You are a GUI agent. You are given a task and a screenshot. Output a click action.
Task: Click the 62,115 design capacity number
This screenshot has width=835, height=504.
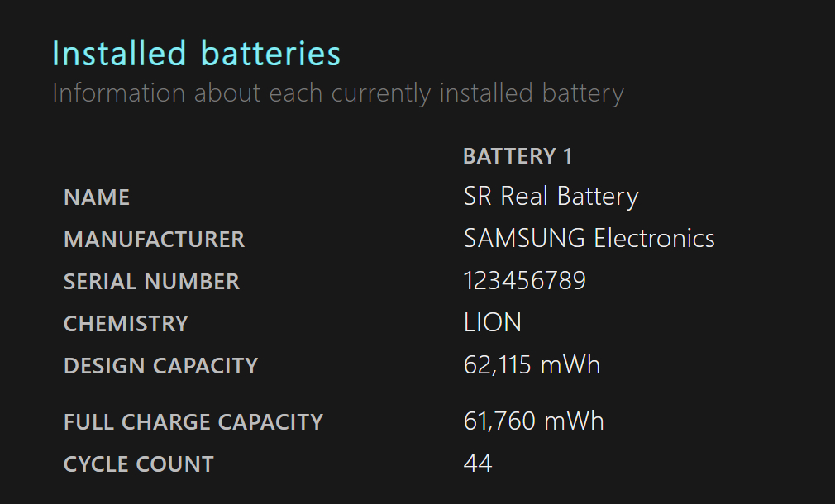pos(498,365)
